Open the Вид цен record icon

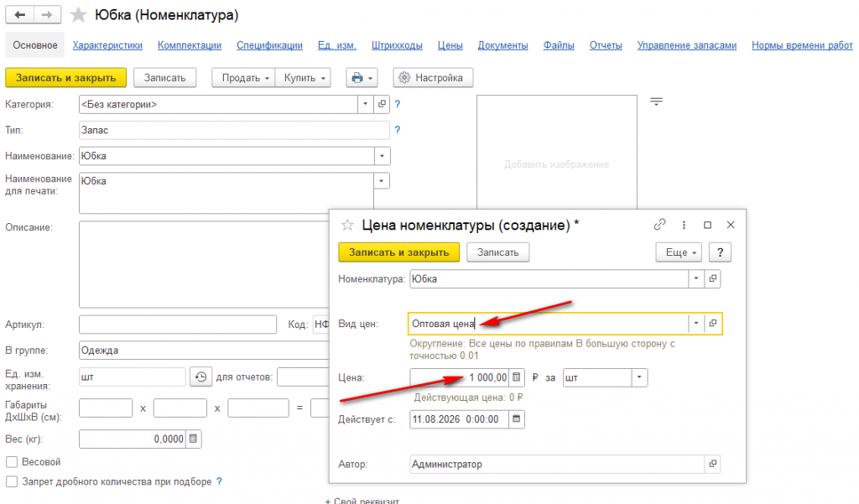coord(713,323)
